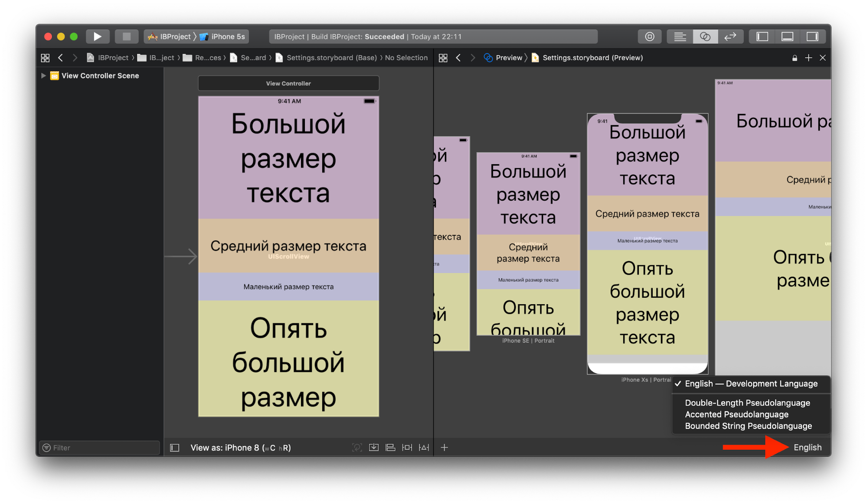This screenshot has width=867, height=504.
Task: Toggle the Navigator left panel
Action: [762, 36]
